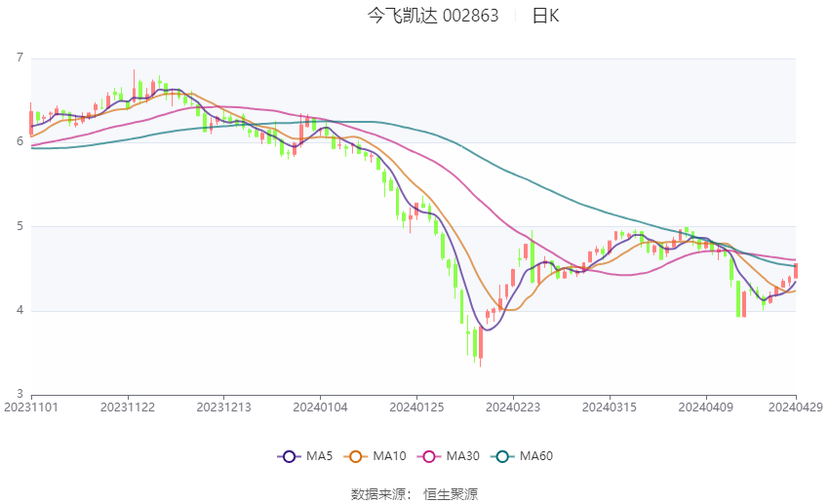Click the last red candlestick at chart end
This screenshot has width=829, height=504.
tap(796, 271)
